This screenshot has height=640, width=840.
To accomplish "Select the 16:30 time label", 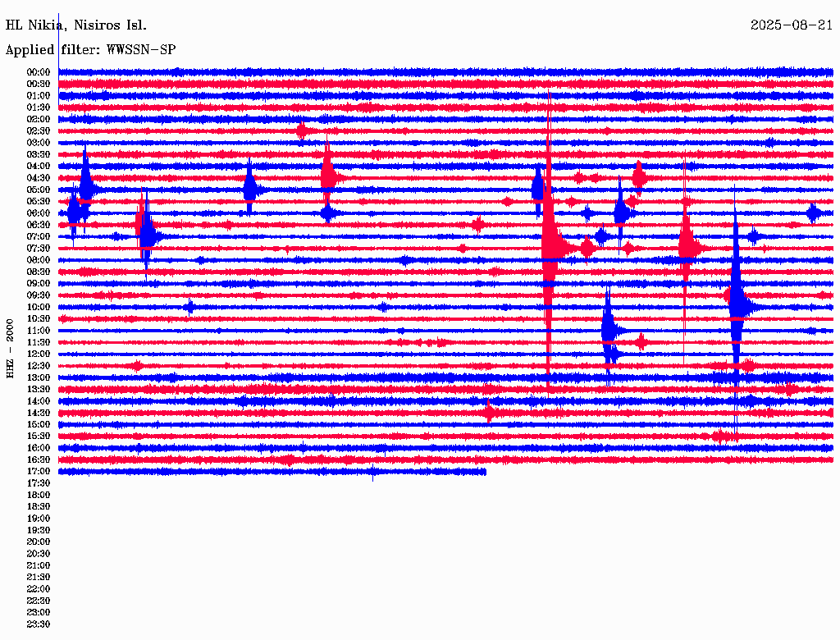I will click(x=39, y=459).
